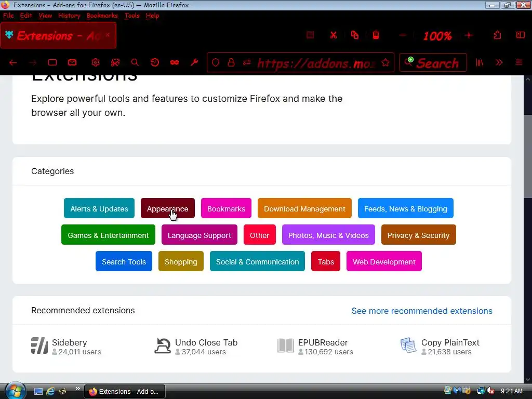Image resolution: width=532 pixels, height=399 pixels.
Task: Open Privacy & Security category
Action: pyautogui.click(x=418, y=235)
